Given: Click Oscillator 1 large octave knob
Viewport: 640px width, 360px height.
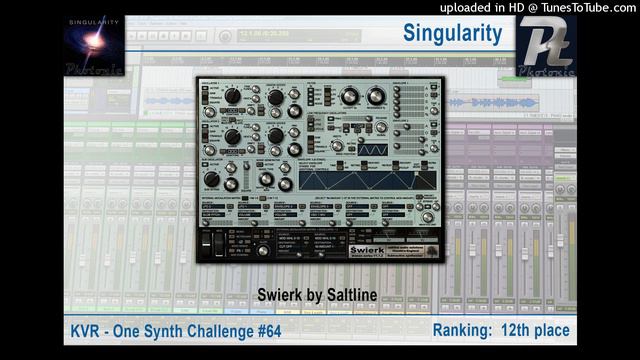Looking at the screenshot, I should pos(232,96).
